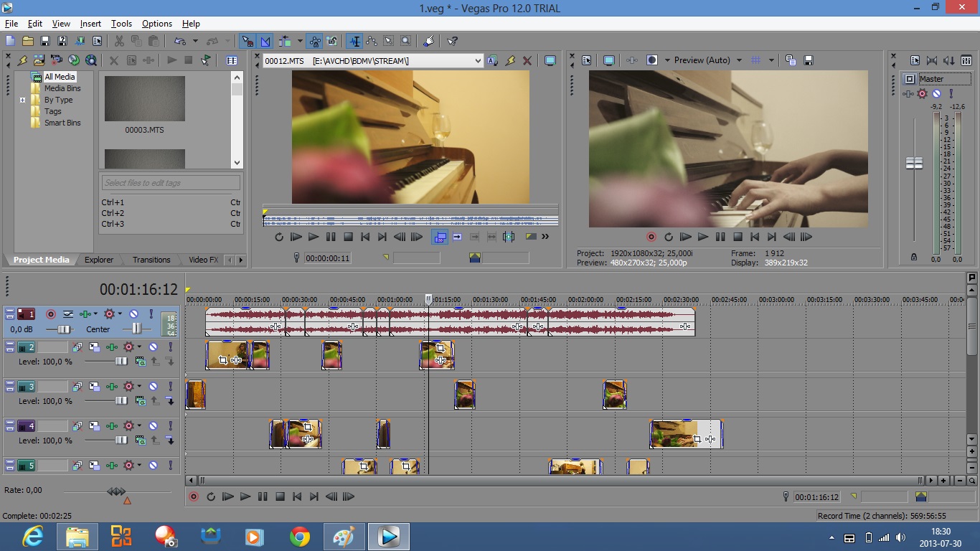Click Capture Video camera icon

click(x=57, y=60)
